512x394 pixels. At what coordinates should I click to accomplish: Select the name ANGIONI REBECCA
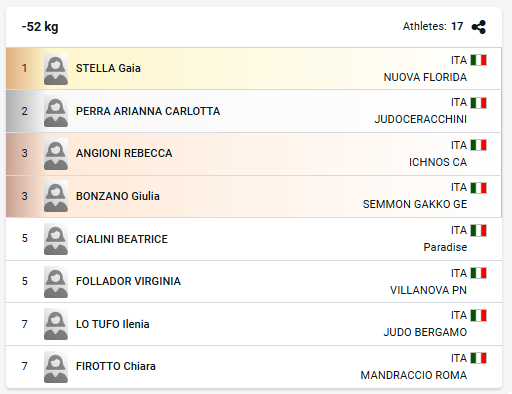coord(124,153)
